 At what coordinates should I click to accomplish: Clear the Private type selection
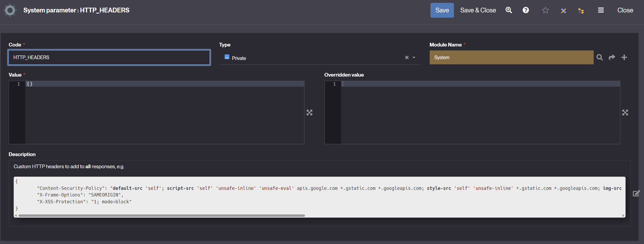point(407,58)
